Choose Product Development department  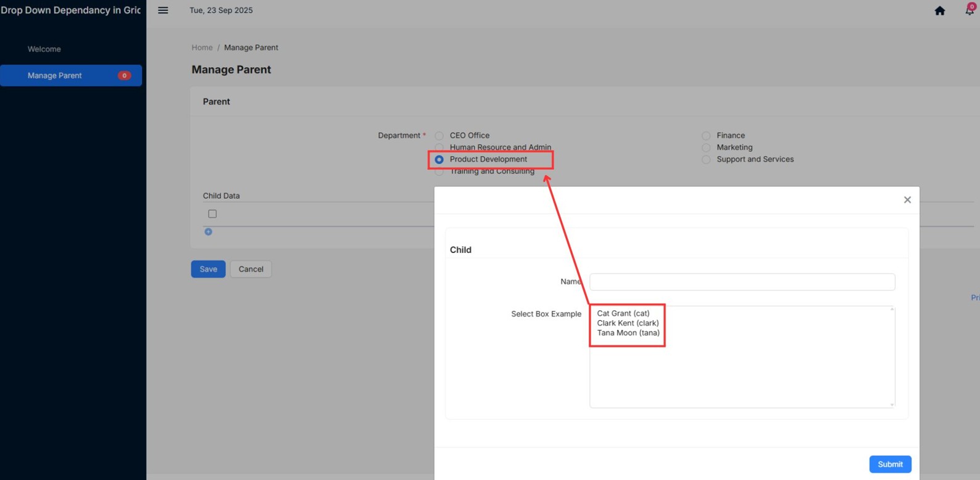[x=439, y=159]
